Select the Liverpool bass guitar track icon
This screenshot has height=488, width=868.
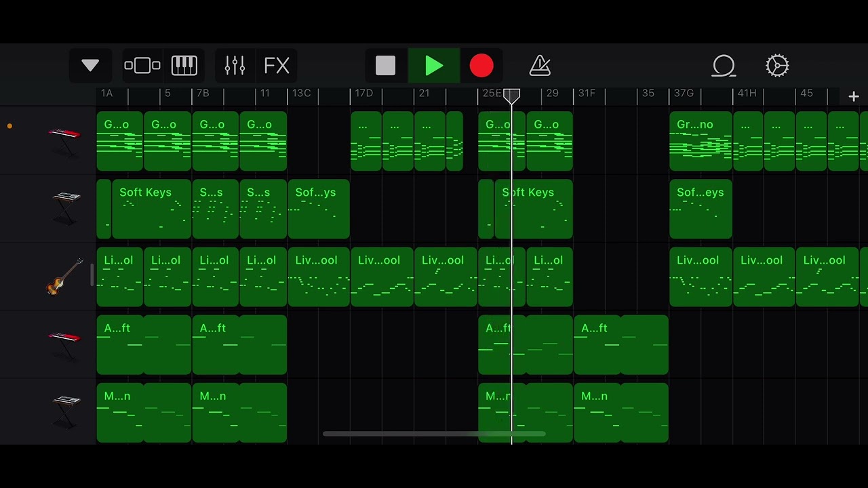64,277
